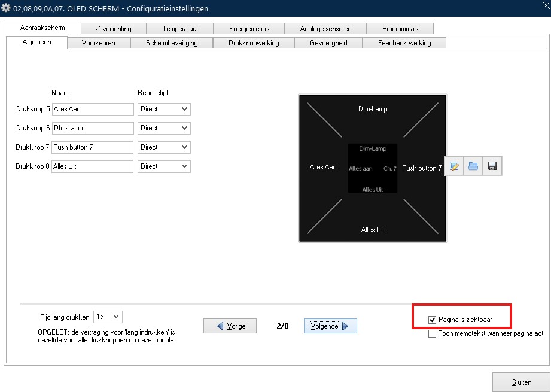
Task: Click the small center OLED screen thumbnail
Action: click(x=373, y=168)
